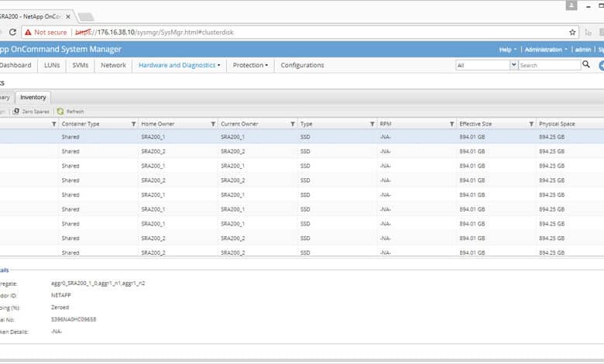The image size is (604, 364).
Task: Open the Protection dropdown menu
Action: pyautogui.click(x=250, y=65)
